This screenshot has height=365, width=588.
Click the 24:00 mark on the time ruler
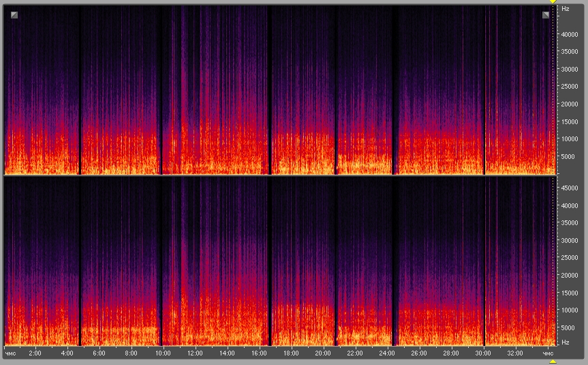point(387,353)
